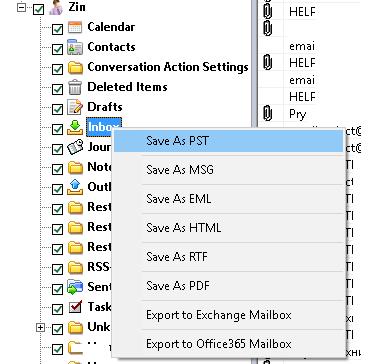Screen dimensions: 384x364
Task: Toggle the Inbox folder checkbox
Action: 57,129
